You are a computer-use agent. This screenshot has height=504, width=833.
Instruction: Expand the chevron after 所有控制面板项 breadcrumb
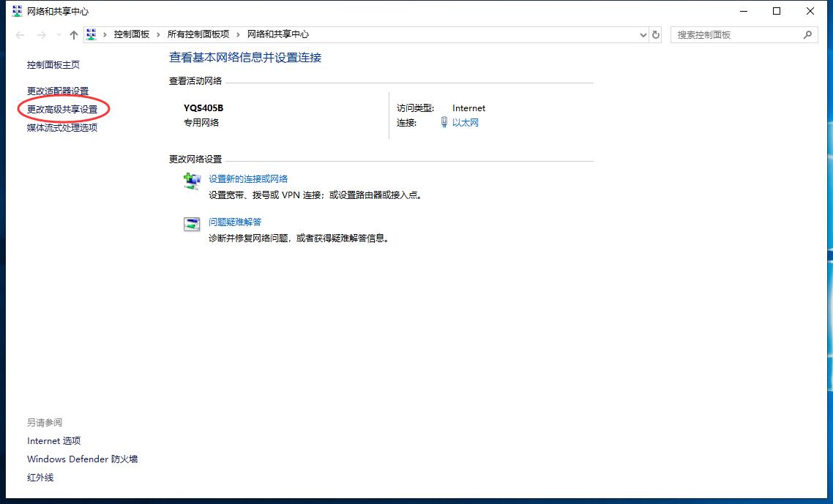click(x=239, y=34)
